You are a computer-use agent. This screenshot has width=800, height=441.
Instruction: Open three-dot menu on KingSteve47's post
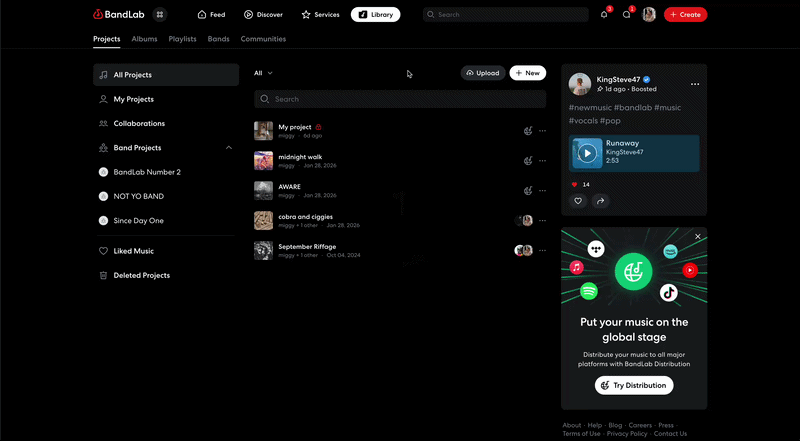[x=695, y=84]
